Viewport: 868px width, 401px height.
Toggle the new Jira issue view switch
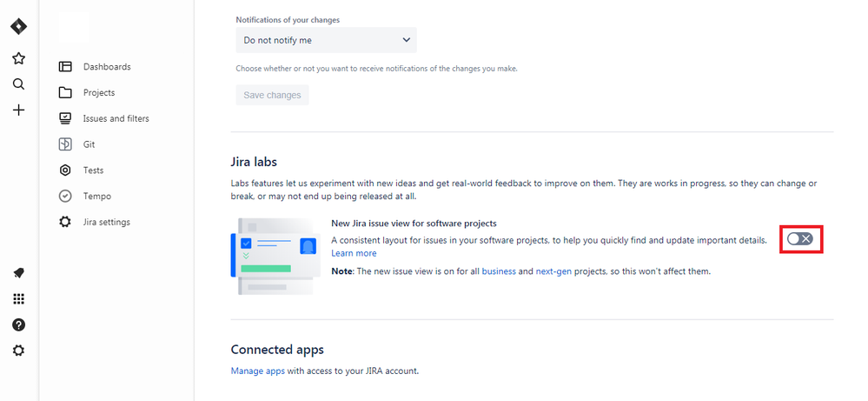pyautogui.click(x=800, y=238)
